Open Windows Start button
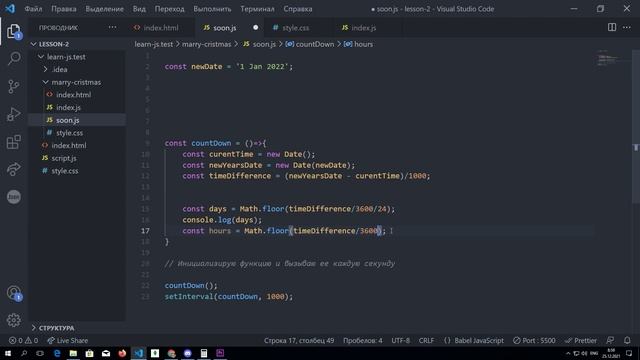The image size is (640, 360). click(x=8, y=353)
